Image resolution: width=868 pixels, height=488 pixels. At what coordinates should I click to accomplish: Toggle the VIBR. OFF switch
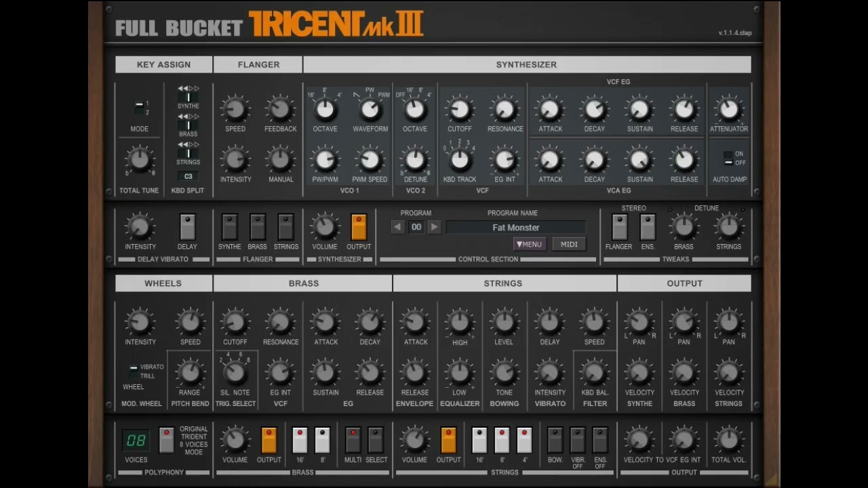pos(578,440)
